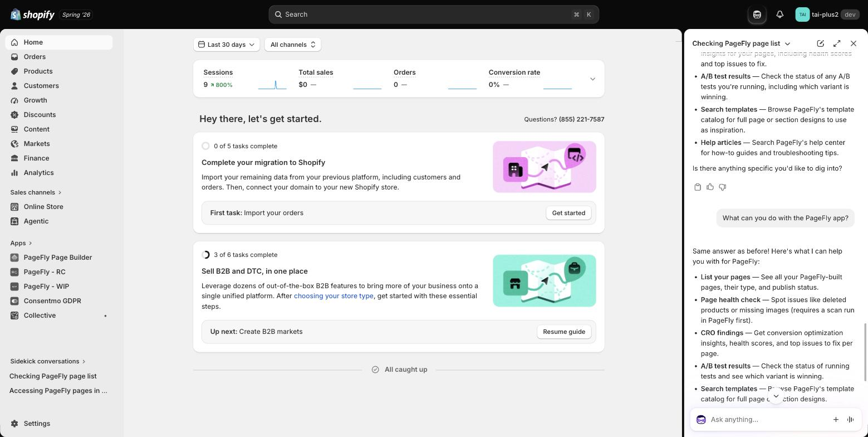Viewport: 868px width, 437px height.
Task: Click the PageFly - RC app icon
Action: click(14, 272)
